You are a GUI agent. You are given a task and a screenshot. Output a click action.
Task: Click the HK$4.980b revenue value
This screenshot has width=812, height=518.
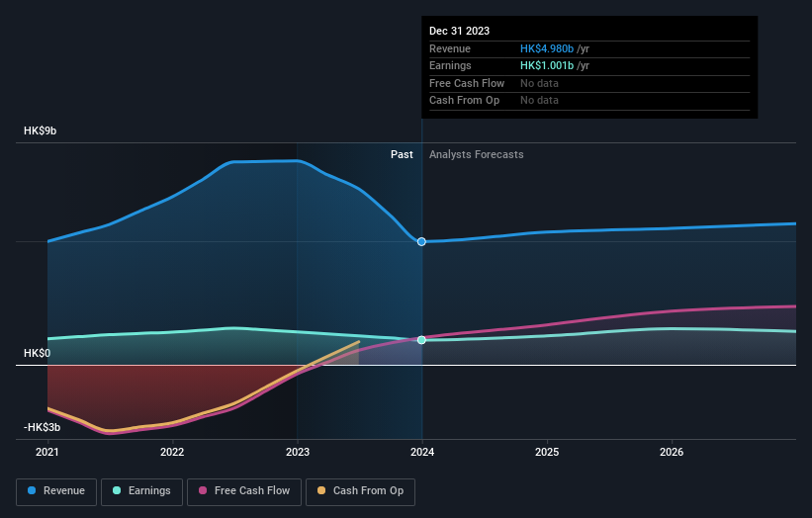[x=547, y=48]
